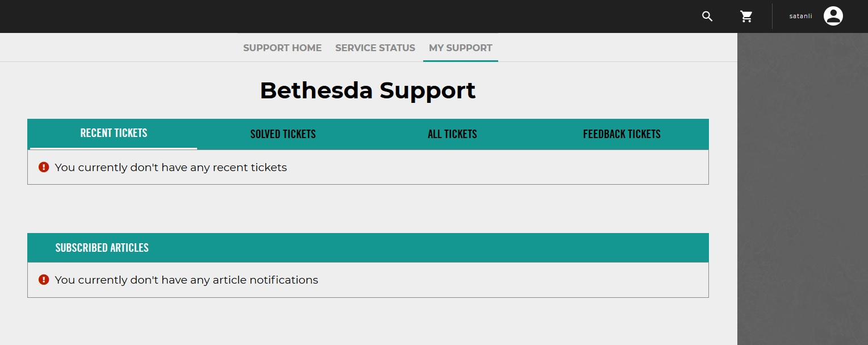Click the red alert icon beside article notifications message

tap(44, 280)
